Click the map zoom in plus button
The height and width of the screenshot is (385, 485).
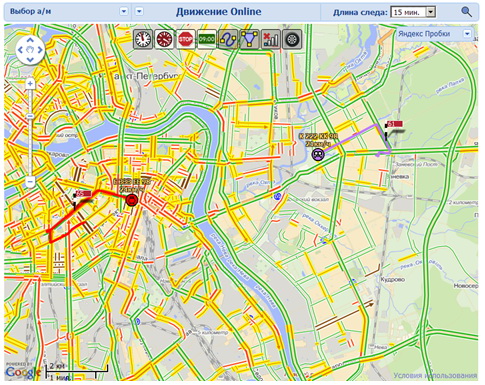click(30, 83)
